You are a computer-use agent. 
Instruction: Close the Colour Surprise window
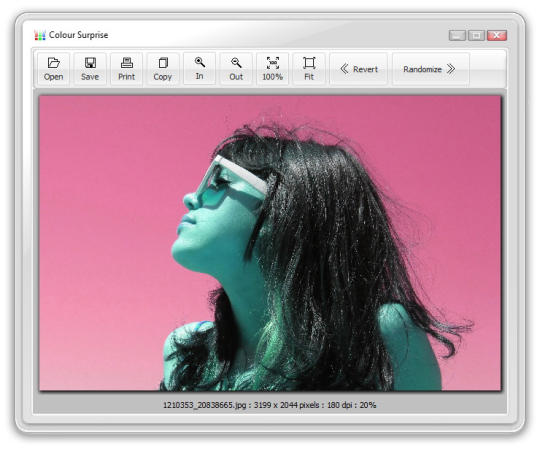(x=497, y=35)
